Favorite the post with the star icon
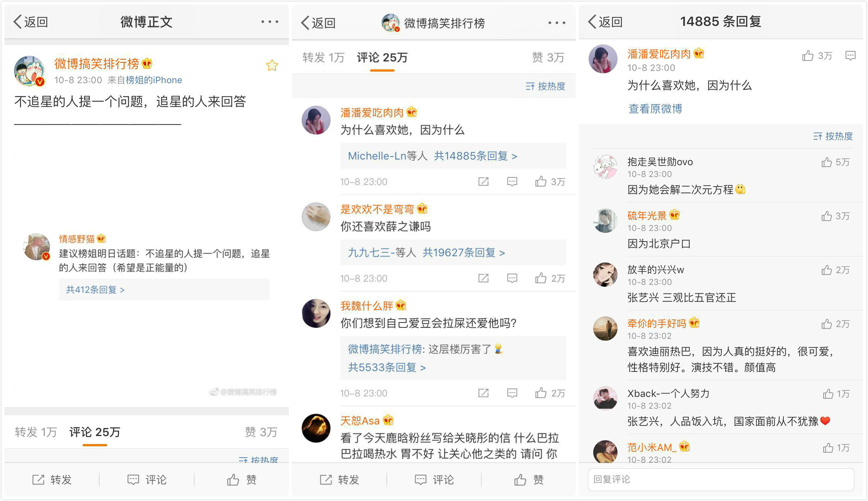 point(272,66)
